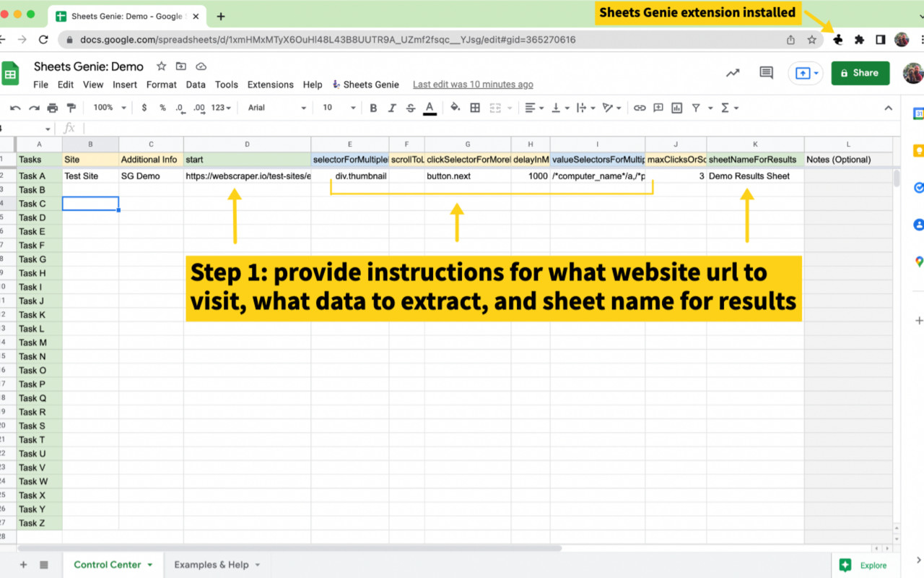Click the Insert link icon

(x=640, y=108)
